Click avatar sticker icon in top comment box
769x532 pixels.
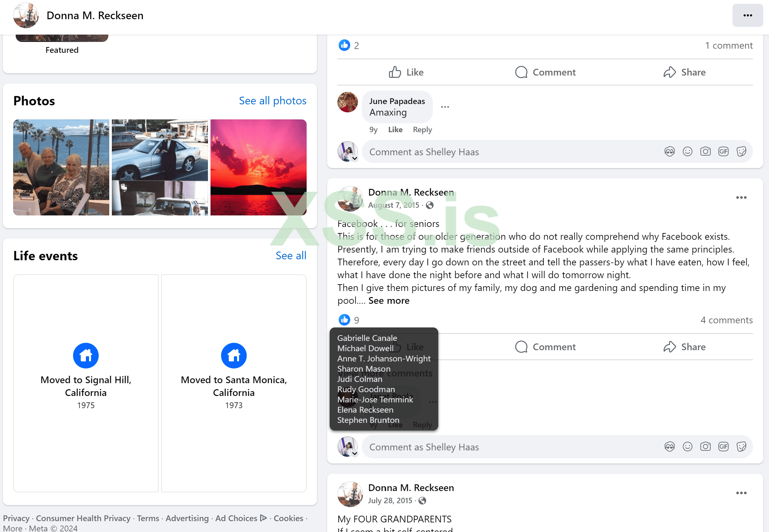click(x=669, y=152)
